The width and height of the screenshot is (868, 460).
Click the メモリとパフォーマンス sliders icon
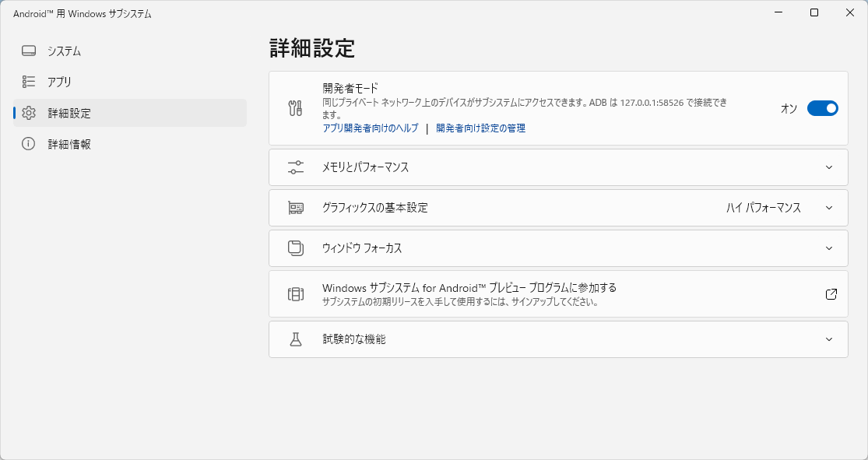(296, 167)
